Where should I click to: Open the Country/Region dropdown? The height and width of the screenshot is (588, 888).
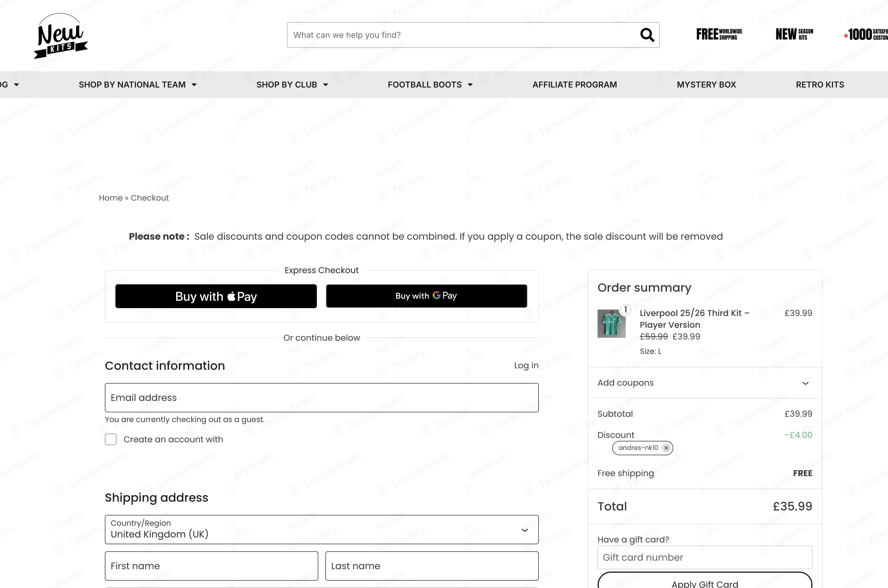(322, 530)
